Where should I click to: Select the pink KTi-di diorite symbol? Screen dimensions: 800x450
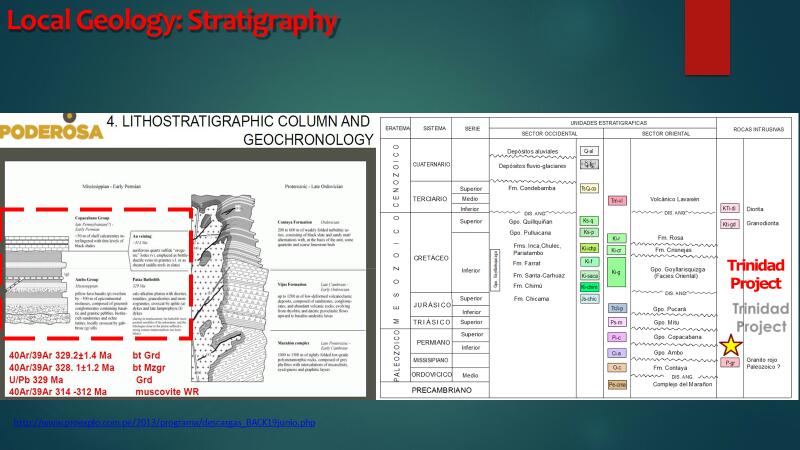pos(729,208)
